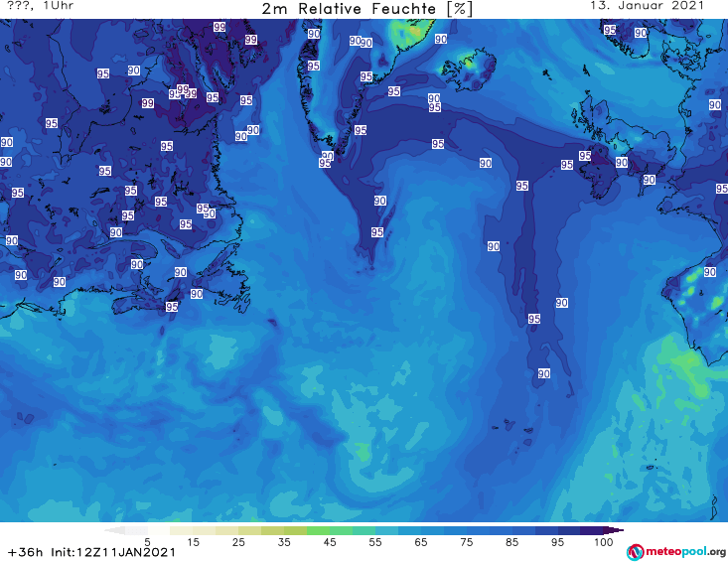Click the "???, 1Uhr" time label
Viewport: 728px width, 562px height.
40,6
